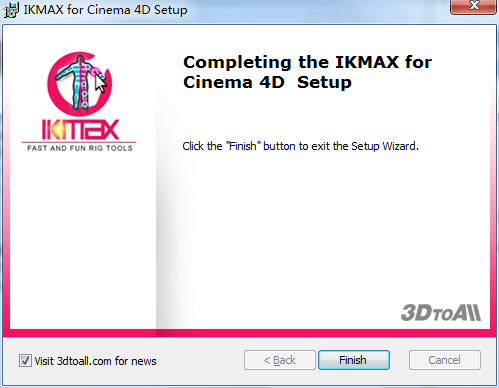Click the 'Click the Finish button' instruction text
Screen dimensions: 499x388
300,146
